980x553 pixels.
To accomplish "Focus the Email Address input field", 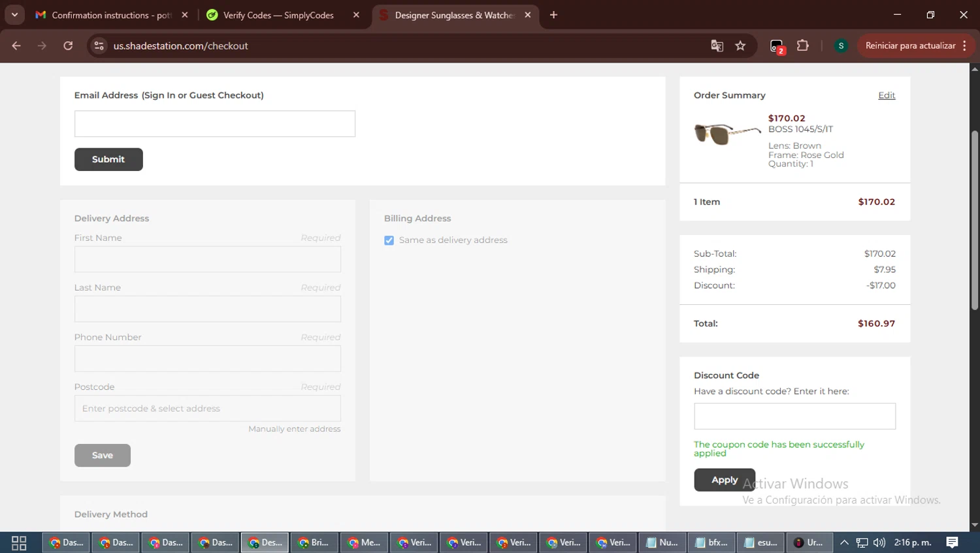I will [215, 124].
